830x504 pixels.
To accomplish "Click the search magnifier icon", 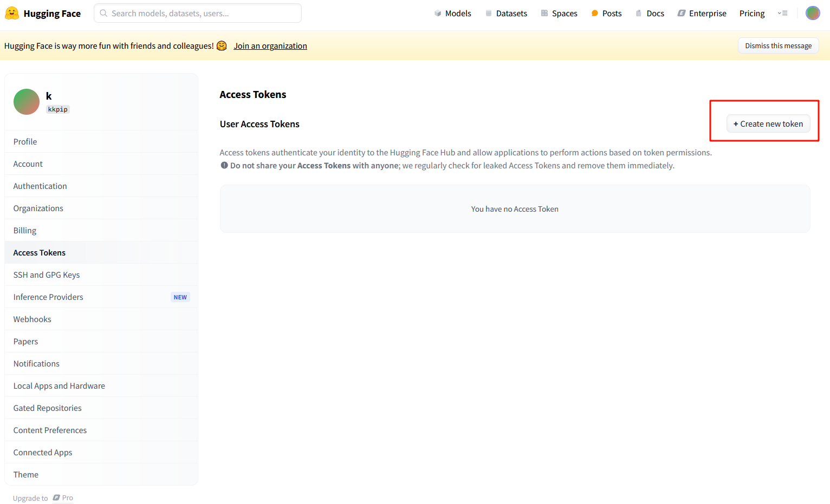I will [103, 13].
